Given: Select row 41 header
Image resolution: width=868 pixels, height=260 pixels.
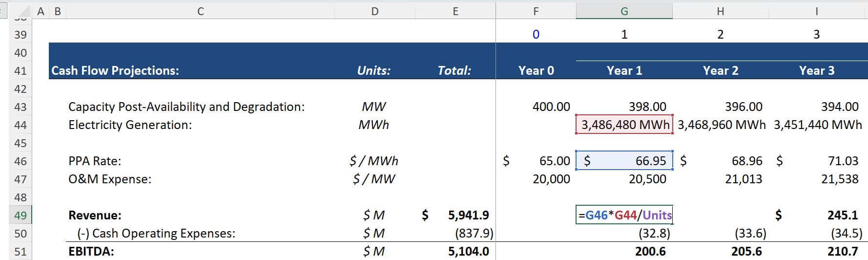Looking at the screenshot, I should [21, 71].
